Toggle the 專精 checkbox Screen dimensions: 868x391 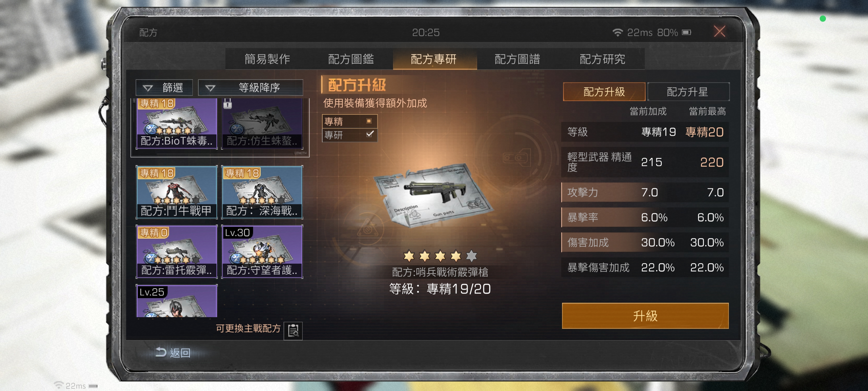369,121
